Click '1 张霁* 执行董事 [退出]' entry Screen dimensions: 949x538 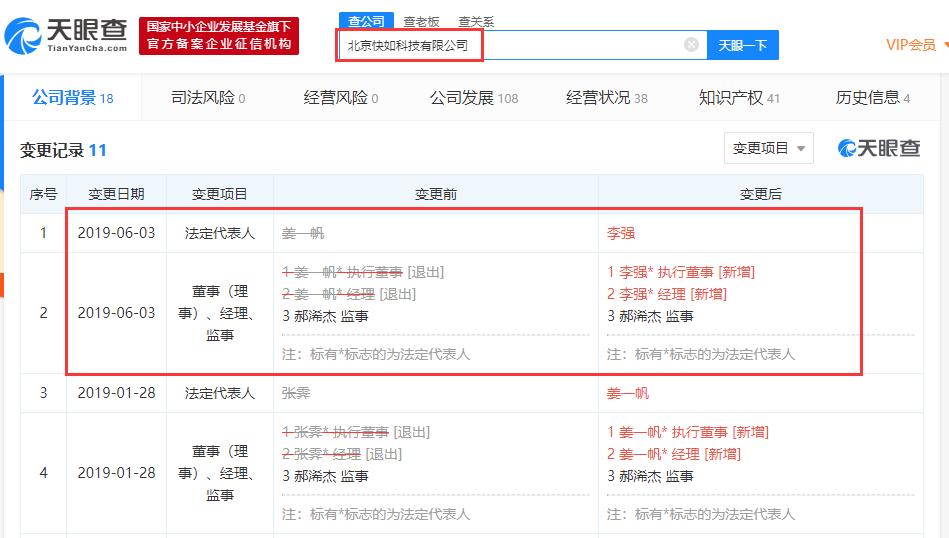point(356,432)
